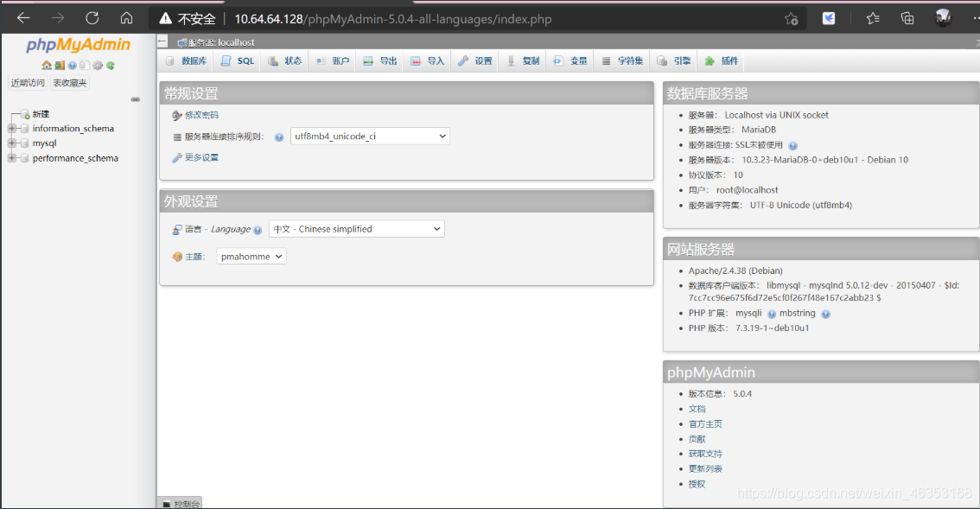This screenshot has height=509, width=980.
Task: Click help icon after mysqli extension
Action: pos(771,314)
